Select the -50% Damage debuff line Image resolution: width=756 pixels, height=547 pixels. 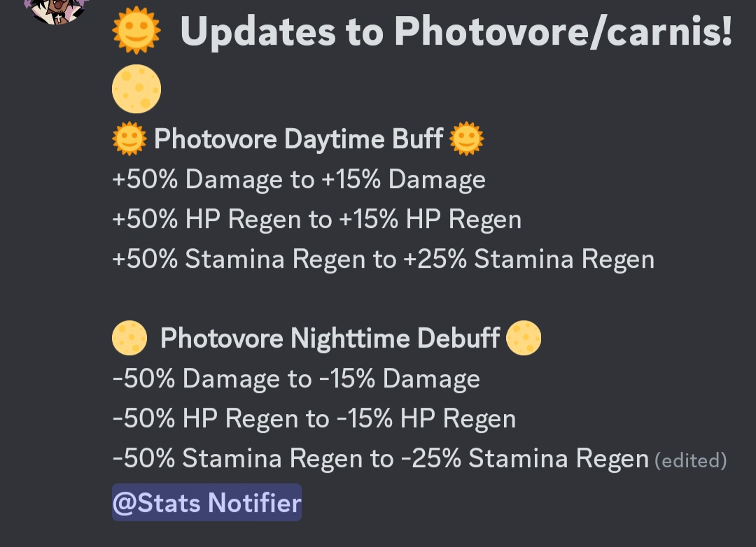coord(295,378)
